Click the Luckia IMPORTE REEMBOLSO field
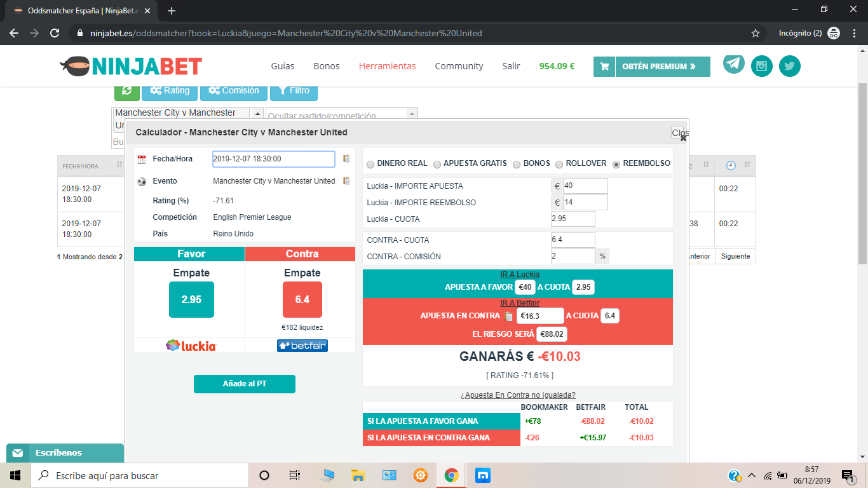868x488 pixels. click(585, 203)
